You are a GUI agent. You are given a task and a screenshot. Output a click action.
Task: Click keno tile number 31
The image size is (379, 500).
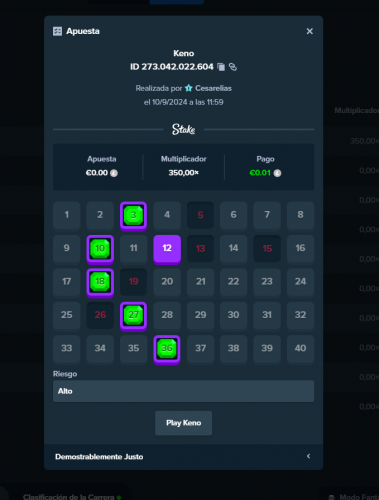pos(267,315)
